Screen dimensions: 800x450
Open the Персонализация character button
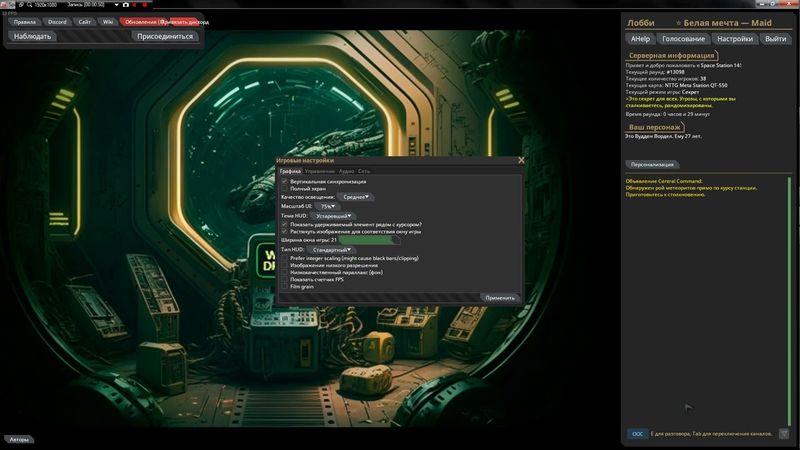click(652, 164)
